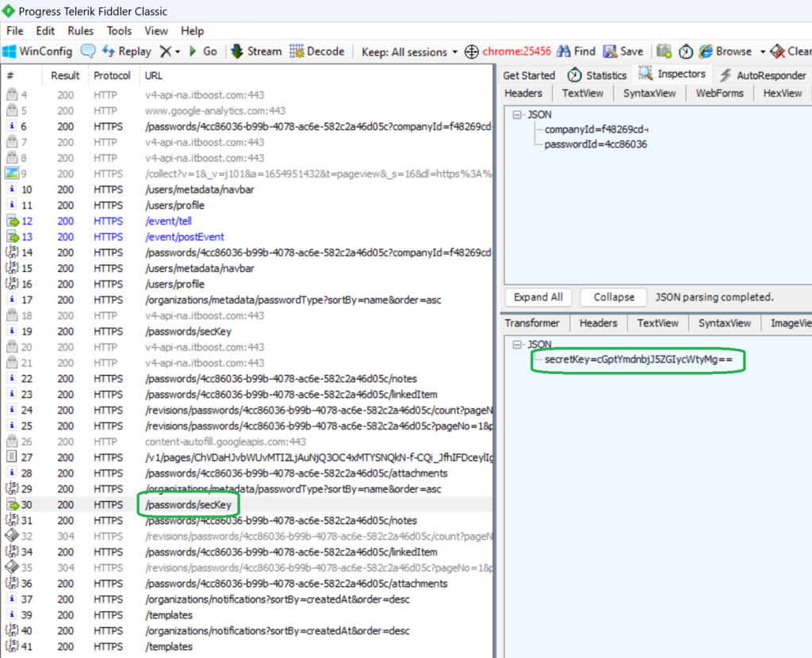Click the Go resume button
Viewport: 812px width, 658px height.
pos(203,52)
